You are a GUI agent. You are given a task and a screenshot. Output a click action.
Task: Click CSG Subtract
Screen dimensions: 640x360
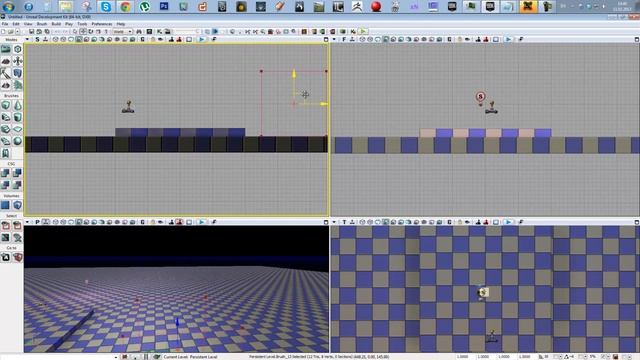click(18, 173)
